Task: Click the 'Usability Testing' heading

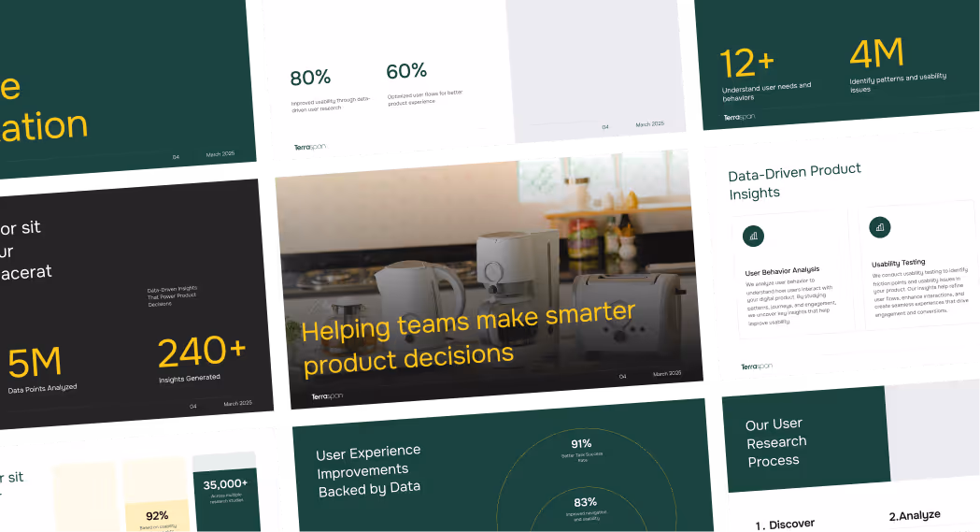Action: tap(898, 263)
